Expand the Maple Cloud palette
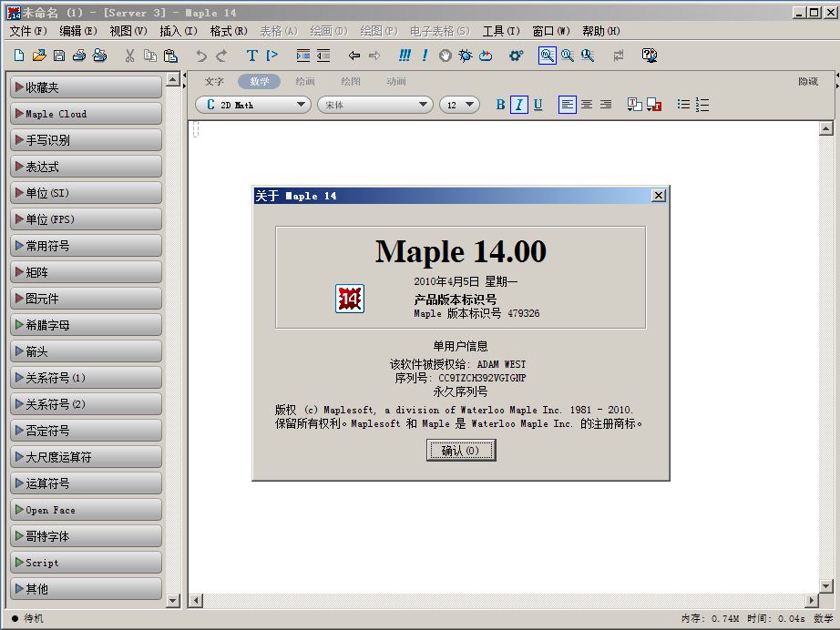840x630 pixels. click(86, 114)
